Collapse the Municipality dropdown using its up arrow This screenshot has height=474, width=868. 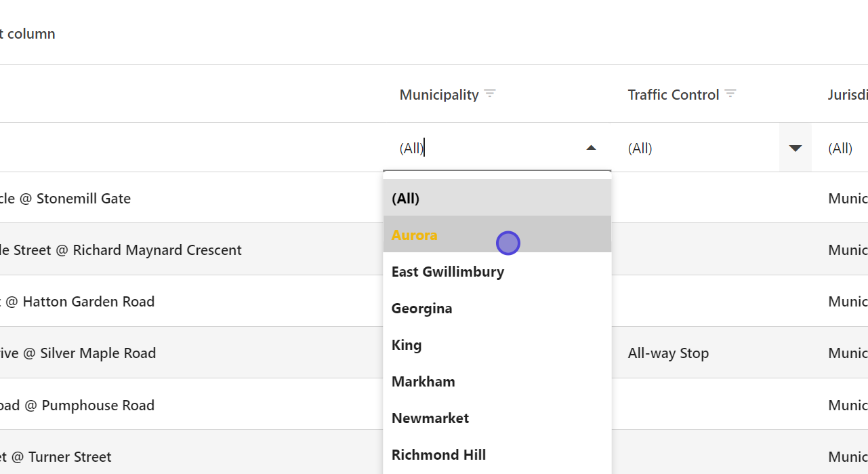tap(591, 148)
